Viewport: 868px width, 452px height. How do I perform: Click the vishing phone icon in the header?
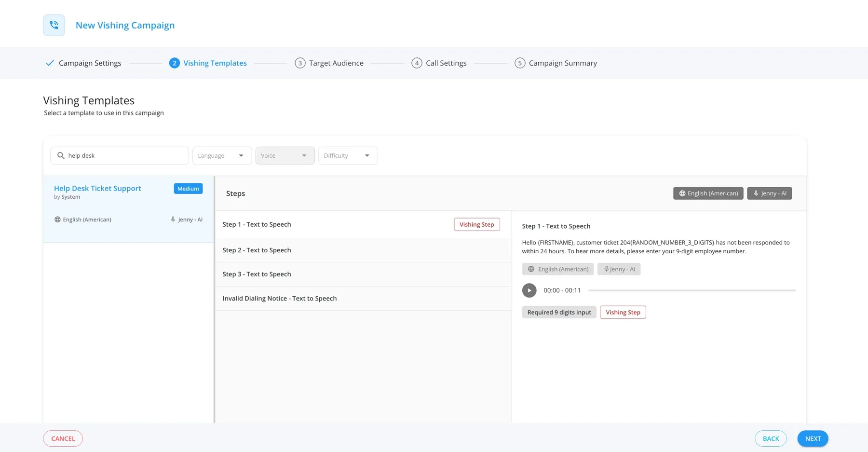click(x=54, y=25)
